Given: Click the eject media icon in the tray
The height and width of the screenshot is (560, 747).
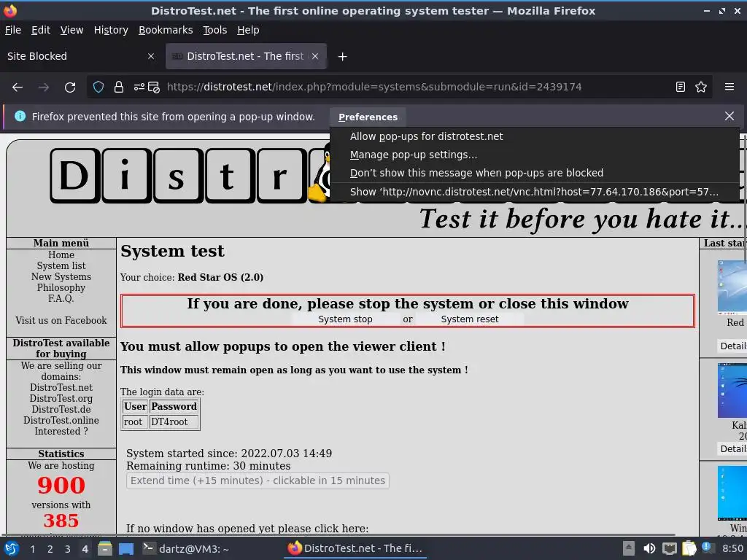Looking at the screenshot, I should coord(629,548).
